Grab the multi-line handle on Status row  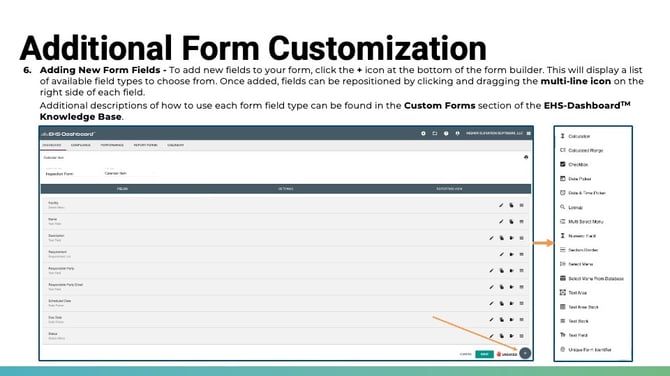point(521,336)
